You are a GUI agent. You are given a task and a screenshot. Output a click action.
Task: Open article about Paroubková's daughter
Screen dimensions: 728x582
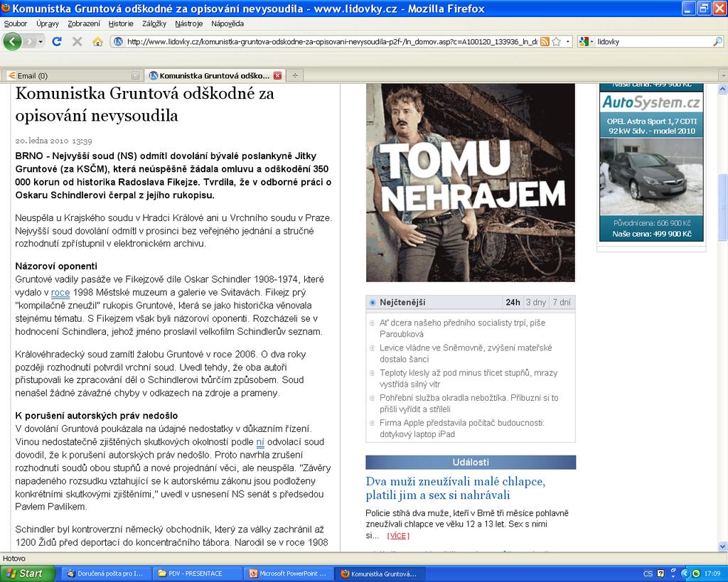click(462, 328)
